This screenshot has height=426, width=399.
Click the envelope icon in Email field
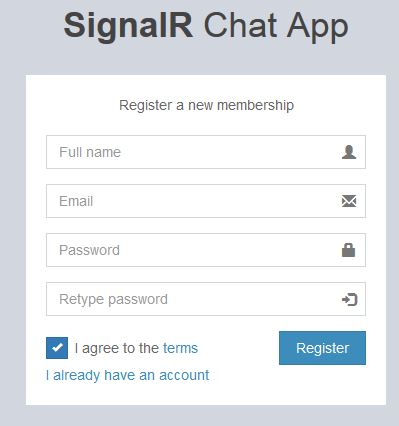349,201
